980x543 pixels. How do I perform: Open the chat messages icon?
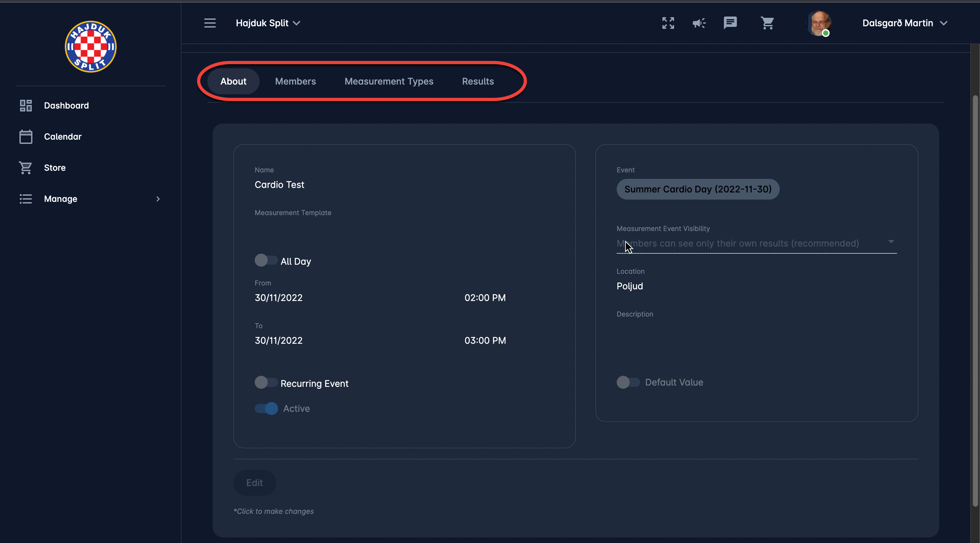tap(730, 23)
